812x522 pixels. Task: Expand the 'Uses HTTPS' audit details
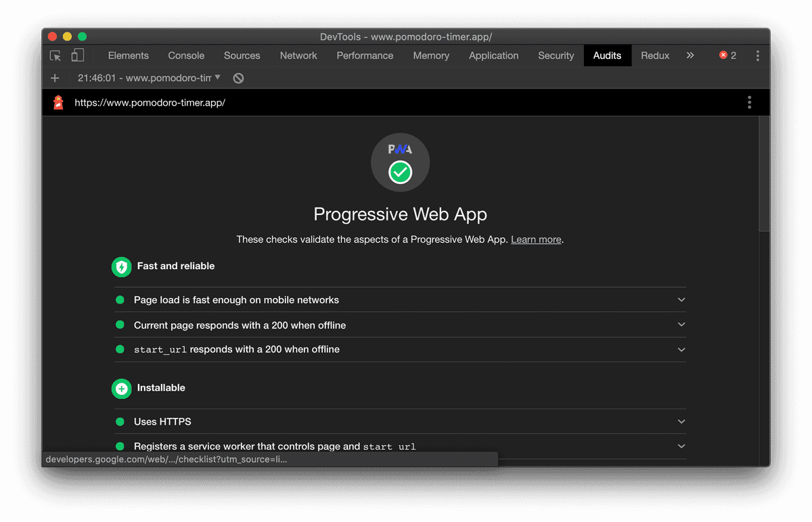coord(681,421)
